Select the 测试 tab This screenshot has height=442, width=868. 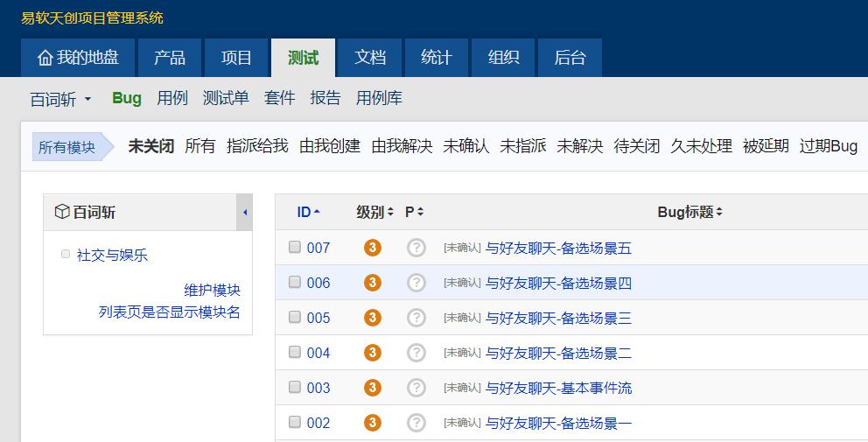pyautogui.click(x=303, y=58)
